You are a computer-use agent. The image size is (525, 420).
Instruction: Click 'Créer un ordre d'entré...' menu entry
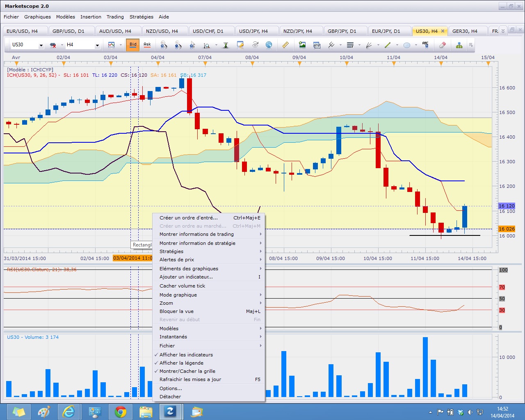click(x=189, y=218)
